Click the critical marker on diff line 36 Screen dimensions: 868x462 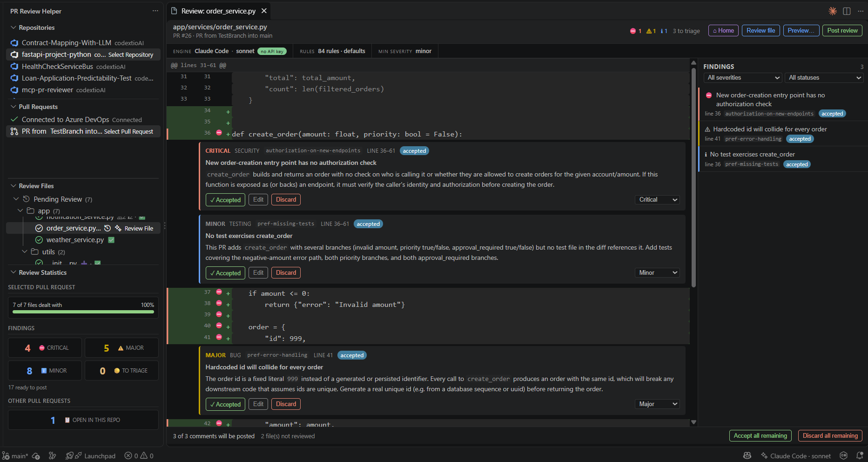click(x=219, y=133)
